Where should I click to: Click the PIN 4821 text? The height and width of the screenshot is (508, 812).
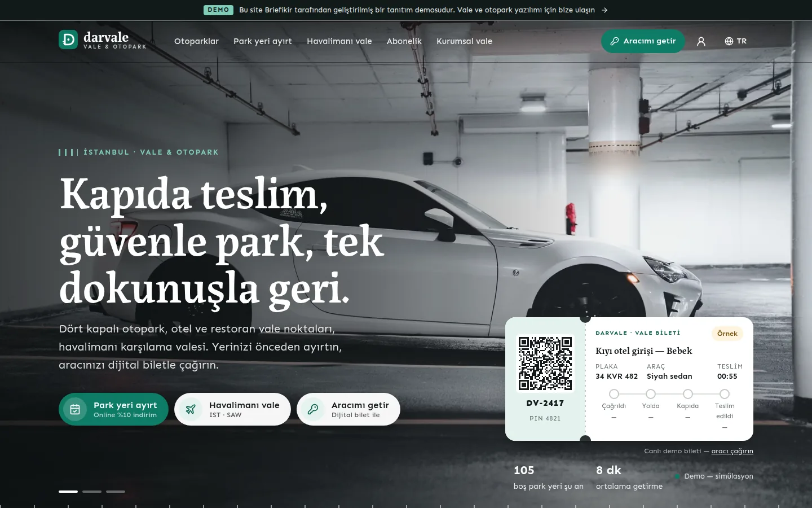pos(545,418)
